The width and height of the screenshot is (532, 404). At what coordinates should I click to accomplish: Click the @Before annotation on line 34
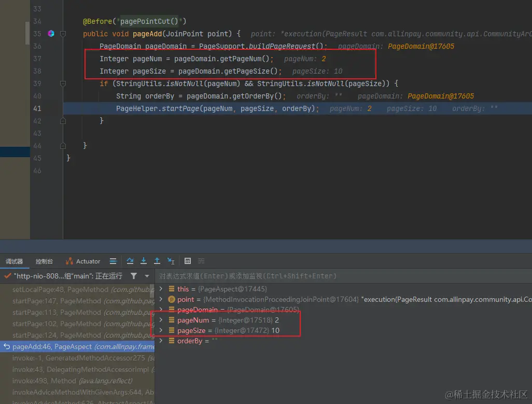(97, 21)
